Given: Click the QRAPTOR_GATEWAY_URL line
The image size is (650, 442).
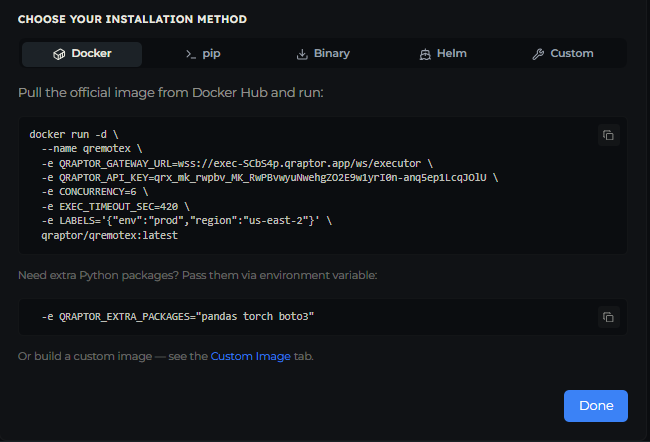Looking at the screenshot, I should [237, 163].
